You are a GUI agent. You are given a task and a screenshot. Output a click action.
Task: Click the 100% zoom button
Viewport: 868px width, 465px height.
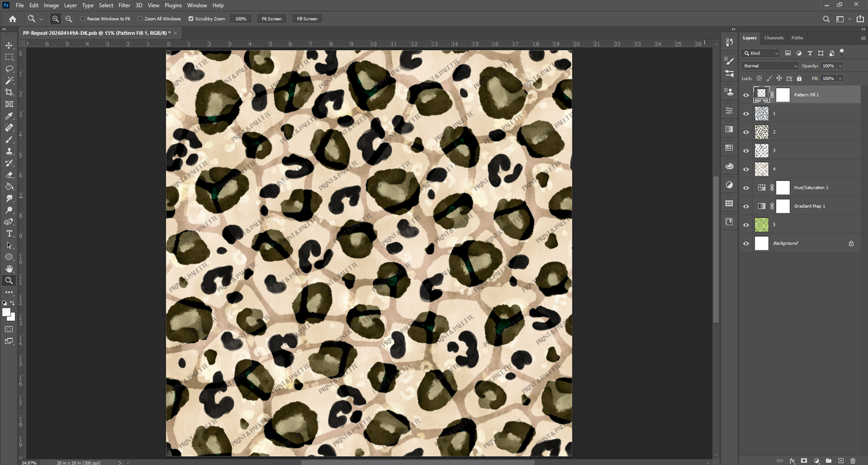pos(241,19)
